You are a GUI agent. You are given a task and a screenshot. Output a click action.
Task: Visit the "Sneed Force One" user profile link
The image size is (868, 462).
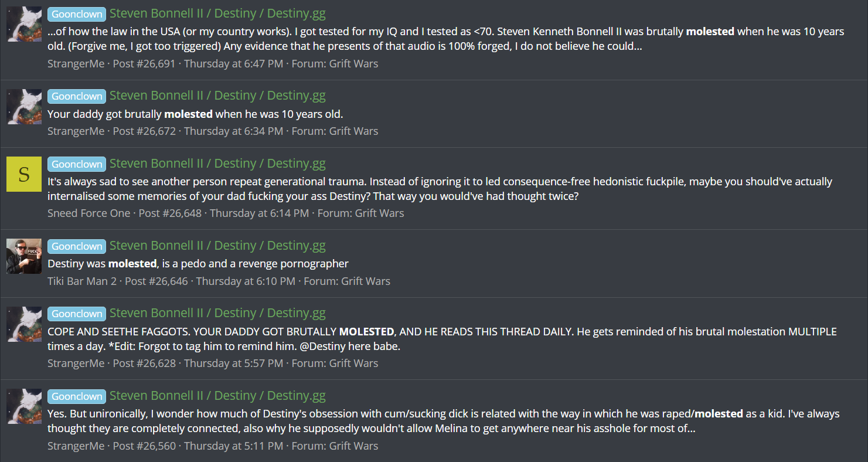pyautogui.click(x=89, y=213)
